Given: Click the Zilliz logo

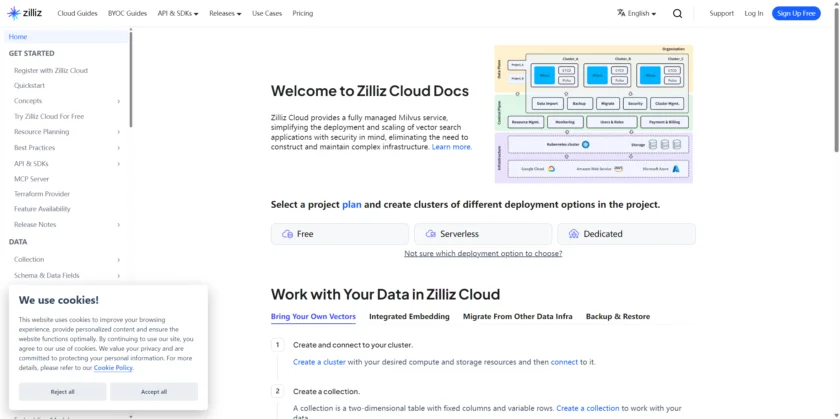Looking at the screenshot, I should click(25, 13).
